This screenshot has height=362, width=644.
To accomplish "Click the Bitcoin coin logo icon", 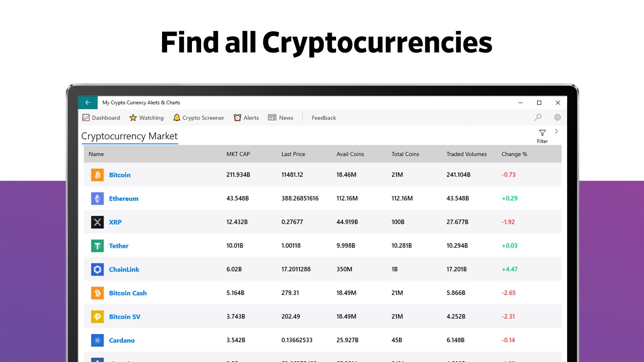I will (x=97, y=175).
